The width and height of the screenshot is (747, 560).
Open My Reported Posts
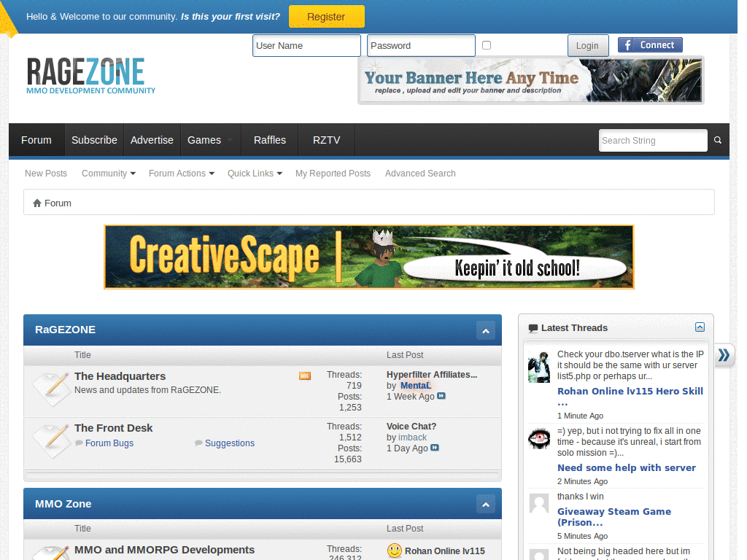[x=333, y=174]
